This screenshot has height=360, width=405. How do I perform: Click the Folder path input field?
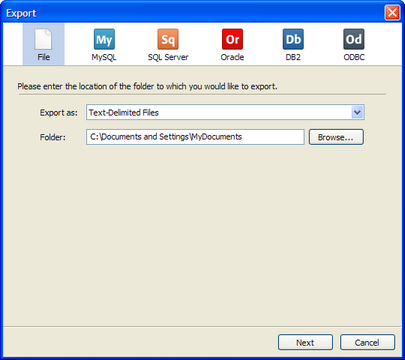(x=195, y=137)
